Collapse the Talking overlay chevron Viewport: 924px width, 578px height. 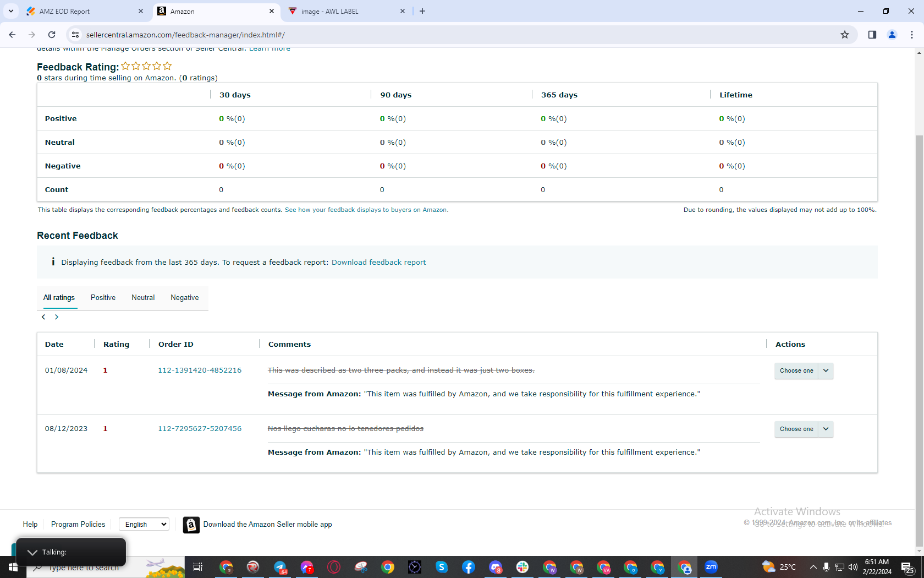[32, 552]
